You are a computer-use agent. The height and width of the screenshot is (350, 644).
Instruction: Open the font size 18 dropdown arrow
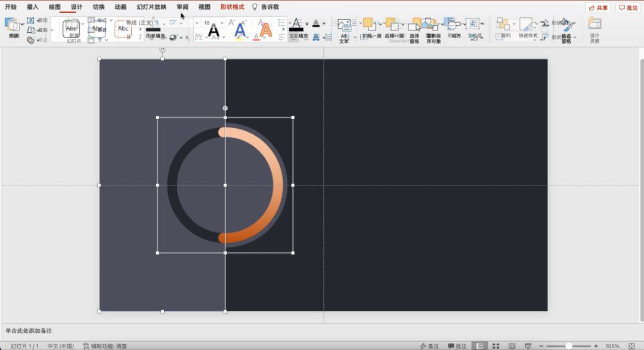click(222, 23)
